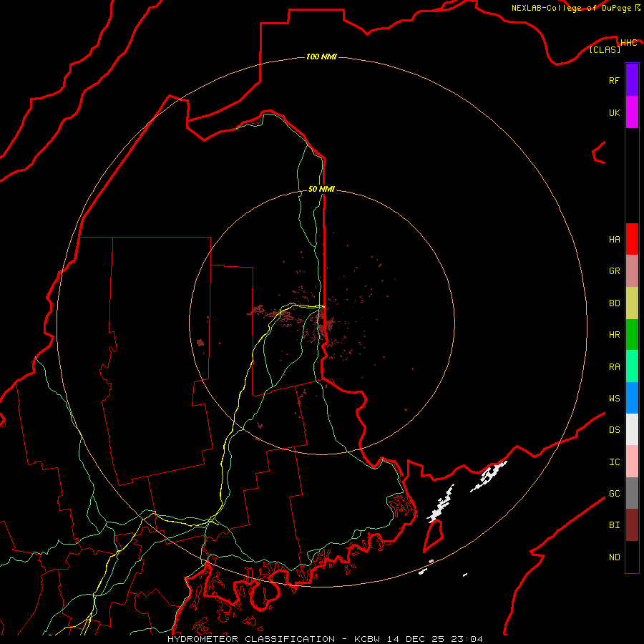Screen dimensions: 644x644
Task: Click the UK legend label
Action: [614, 112]
